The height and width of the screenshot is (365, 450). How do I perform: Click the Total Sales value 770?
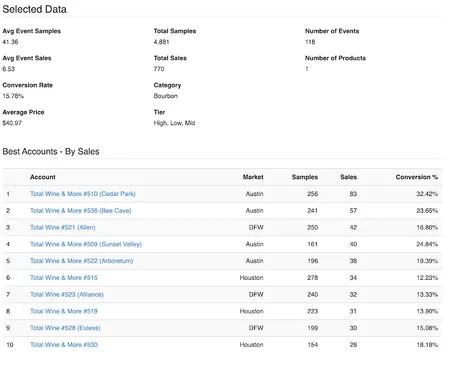tap(159, 69)
